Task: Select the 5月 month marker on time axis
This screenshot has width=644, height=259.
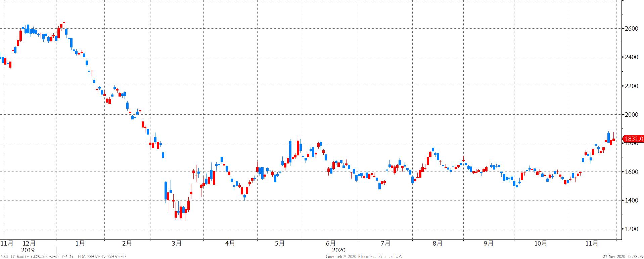Action: click(280, 244)
